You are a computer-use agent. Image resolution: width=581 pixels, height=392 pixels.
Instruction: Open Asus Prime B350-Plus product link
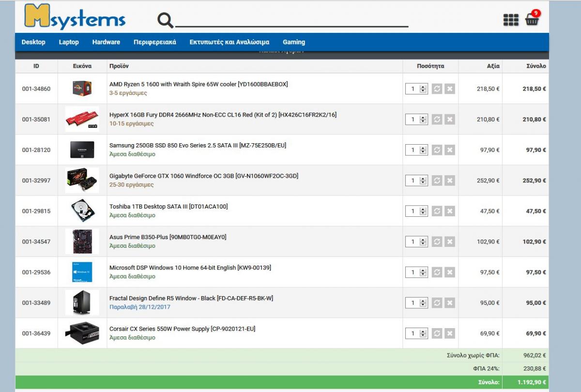click(168, 237)
